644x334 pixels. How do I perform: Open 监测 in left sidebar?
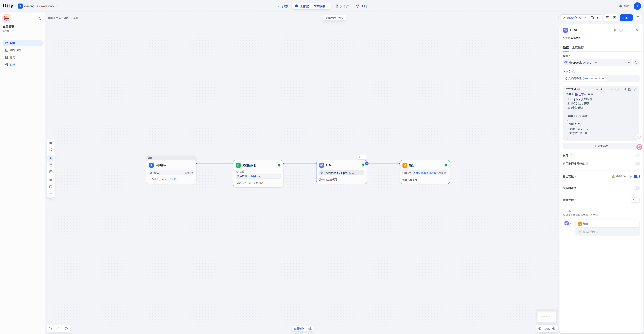click(22, 65)
